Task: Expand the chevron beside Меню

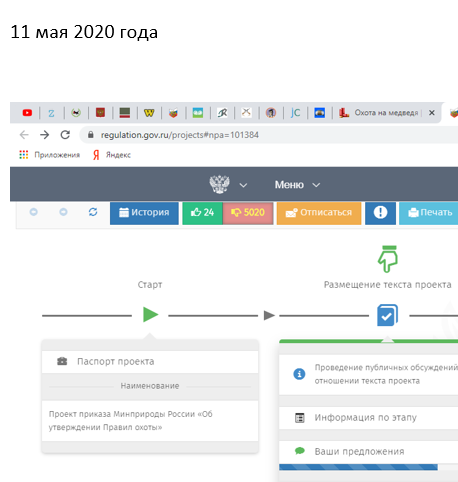Action: (x=316, y=185)
